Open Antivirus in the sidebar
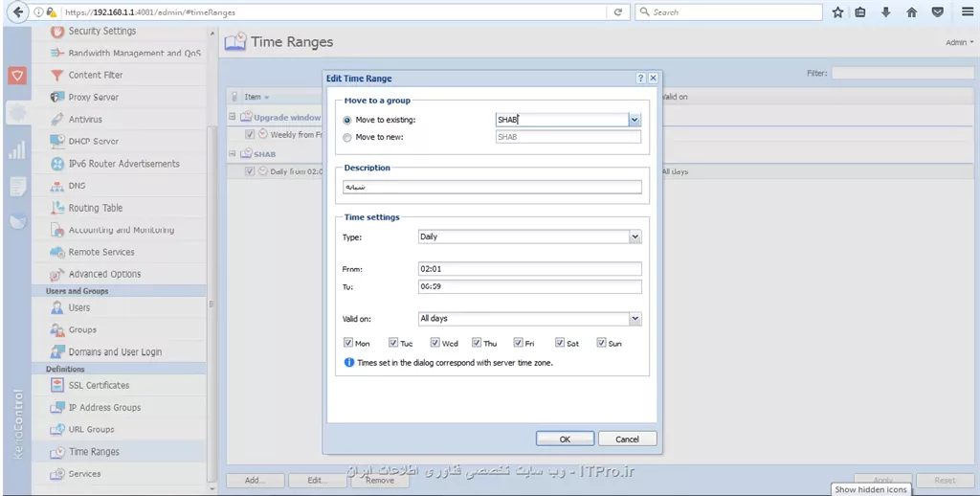The image size is (980, 496). 85,119
